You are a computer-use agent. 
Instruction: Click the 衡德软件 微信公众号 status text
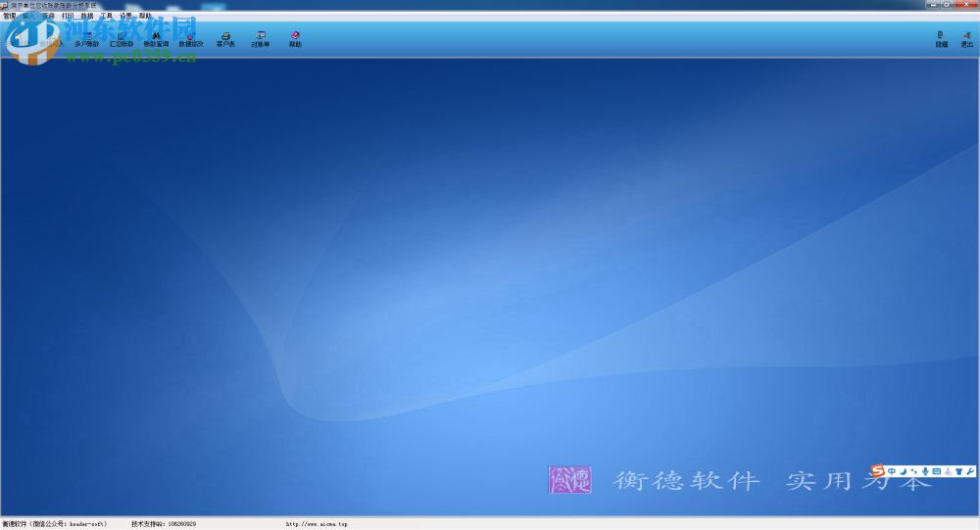point(55,524)
